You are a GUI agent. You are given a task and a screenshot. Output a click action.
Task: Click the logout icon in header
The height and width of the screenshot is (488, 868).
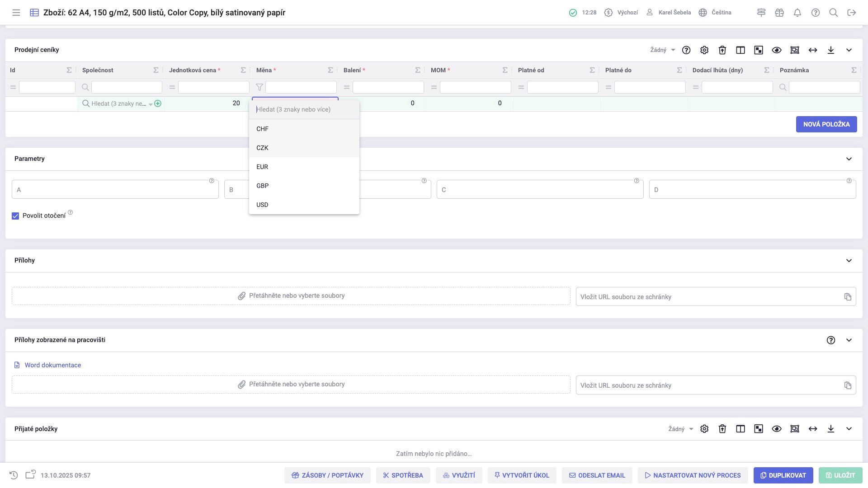pos(852,13)
